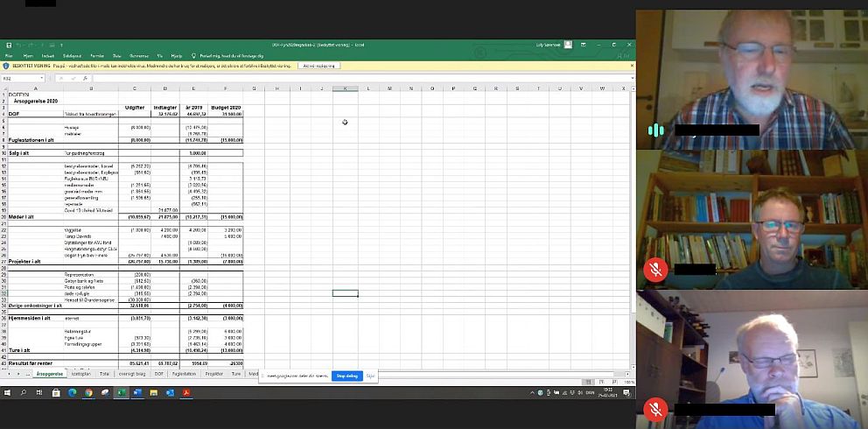Switch to the oversigt bilag sheet
868x429 pixels.
[x=132, y=374]
